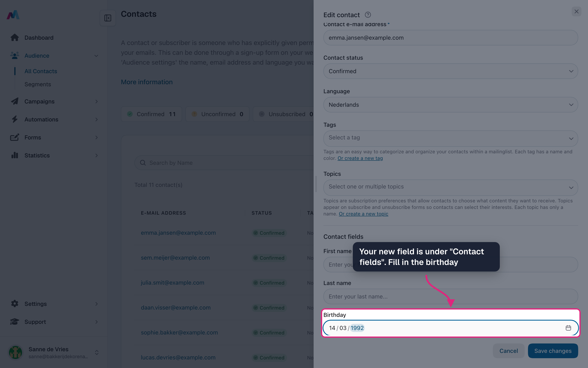Screen dimensions: 588x368
Task: Open the Contact status dropdown
Action: pyautogui.click(x=450, y=71)
